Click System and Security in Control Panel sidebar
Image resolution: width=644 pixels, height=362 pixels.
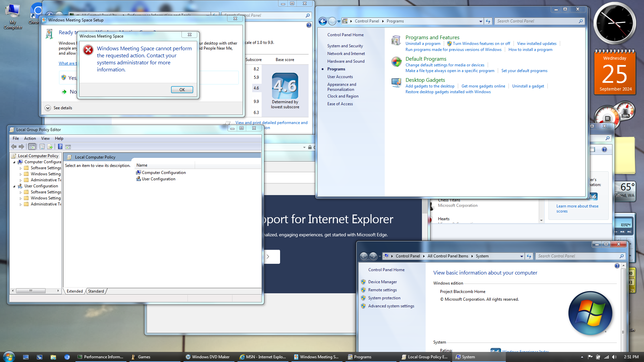coord(345,46)
